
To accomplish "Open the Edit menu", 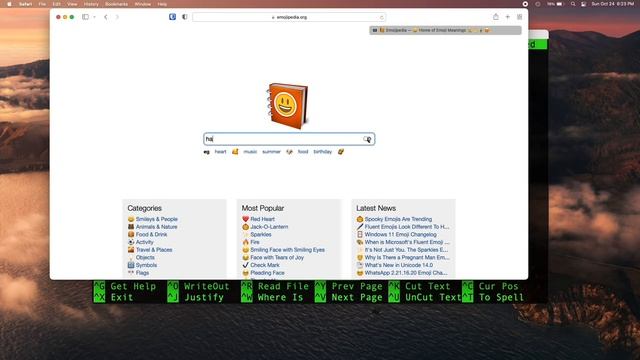I will point(56,4).
